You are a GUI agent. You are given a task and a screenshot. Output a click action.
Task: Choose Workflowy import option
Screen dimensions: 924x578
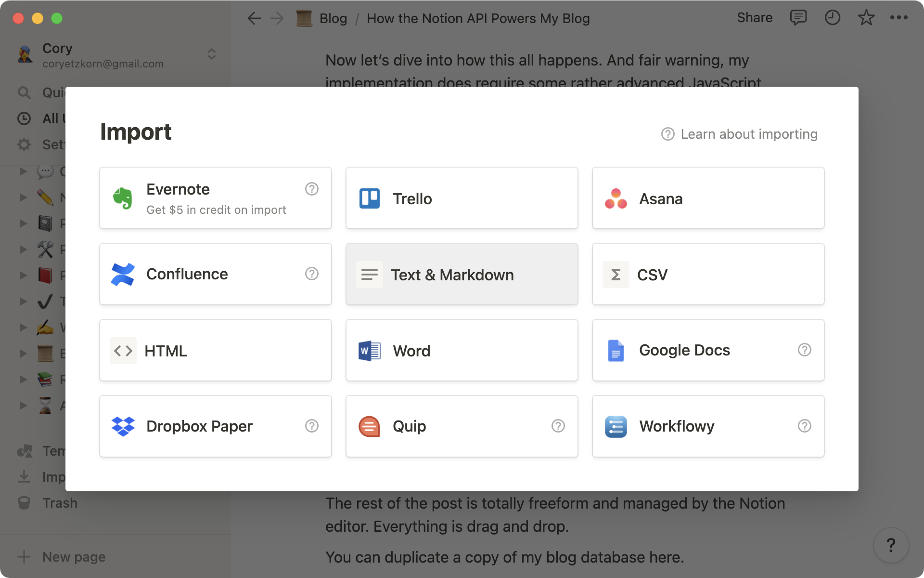pyautogui.click(x=708, y=426)
